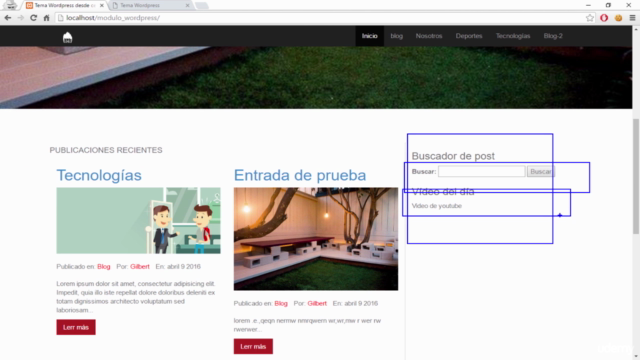Click the Video de youtube text
The height and width of the screenshot is (360, 640).
click(x=437, y=206)
